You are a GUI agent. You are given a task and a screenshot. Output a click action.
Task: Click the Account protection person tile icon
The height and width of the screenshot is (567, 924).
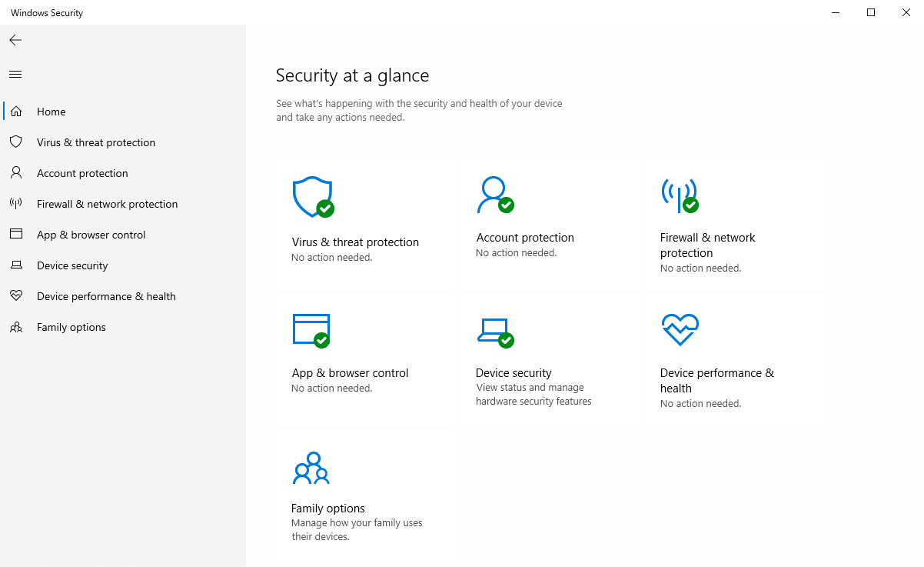(x=494, y=195)
